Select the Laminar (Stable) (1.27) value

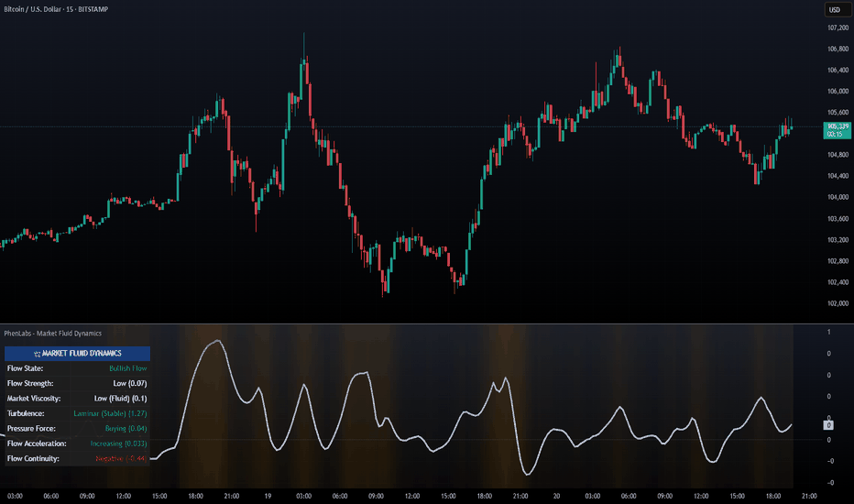pos(111,413)
